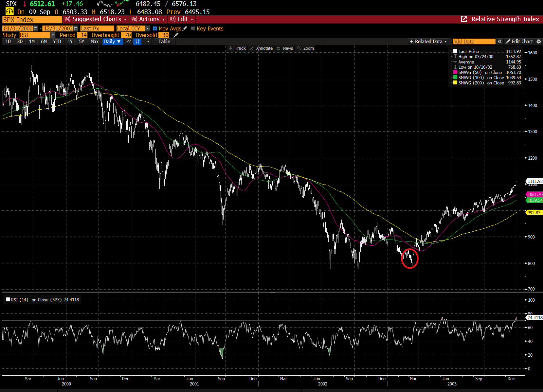
Task: Activate the Zoom magnifier tool
Action: pos(306,48)
